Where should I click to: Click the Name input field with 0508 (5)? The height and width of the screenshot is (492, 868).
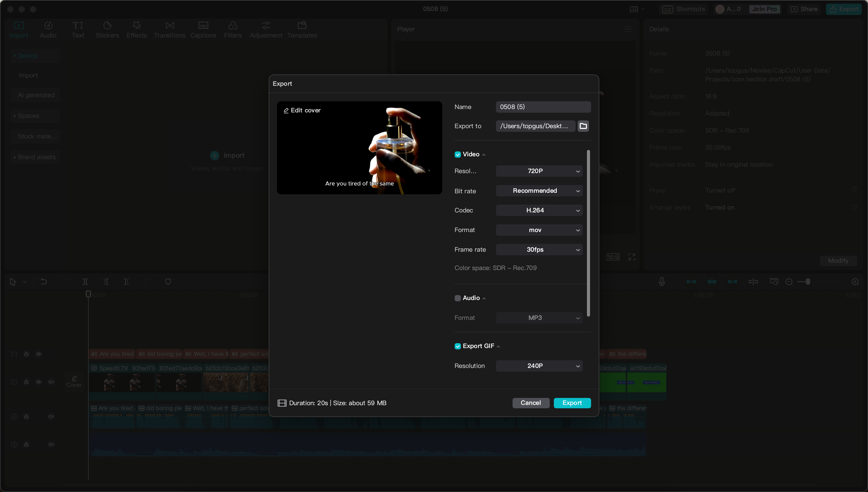point(543,107)
